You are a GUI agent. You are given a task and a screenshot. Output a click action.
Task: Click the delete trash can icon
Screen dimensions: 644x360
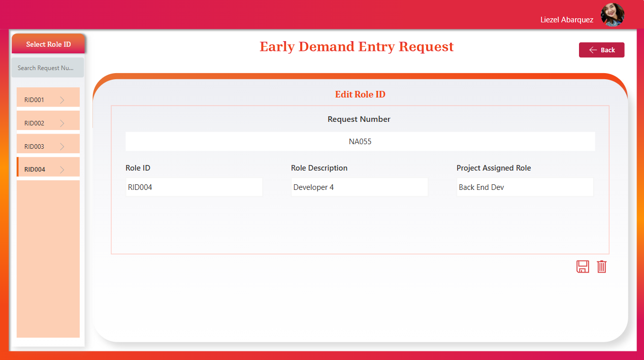pos(601,267)
